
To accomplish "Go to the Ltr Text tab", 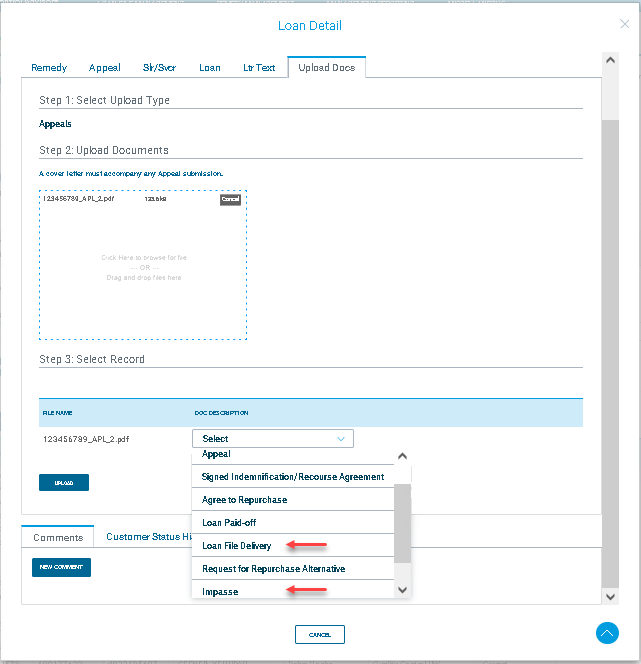I will (x=259, y=68).
